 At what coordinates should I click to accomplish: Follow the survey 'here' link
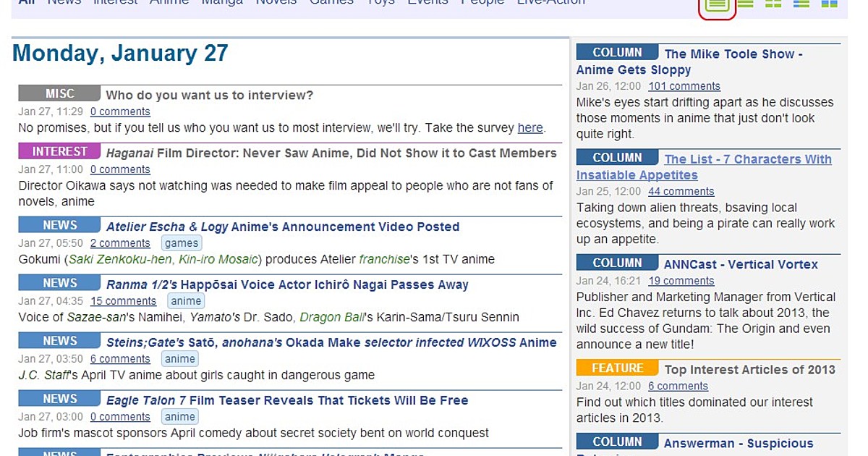[530, 127]
